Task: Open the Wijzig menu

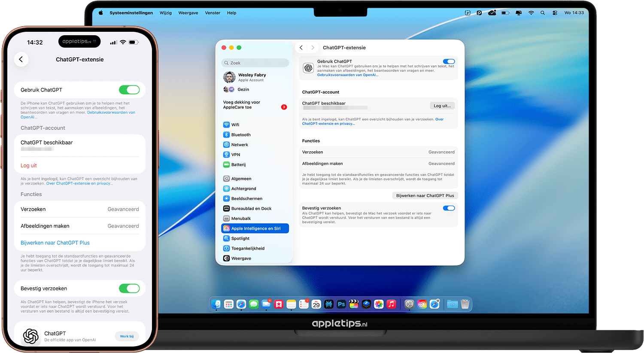Action: (x=166, y=13)
